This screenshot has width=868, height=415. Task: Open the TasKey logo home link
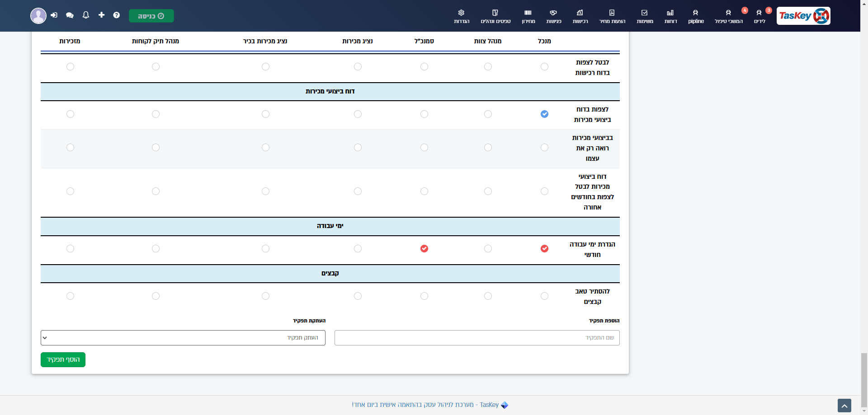click(803, 16)
